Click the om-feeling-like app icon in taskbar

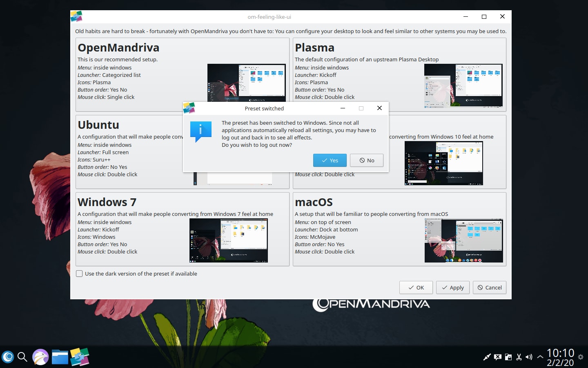80,357
